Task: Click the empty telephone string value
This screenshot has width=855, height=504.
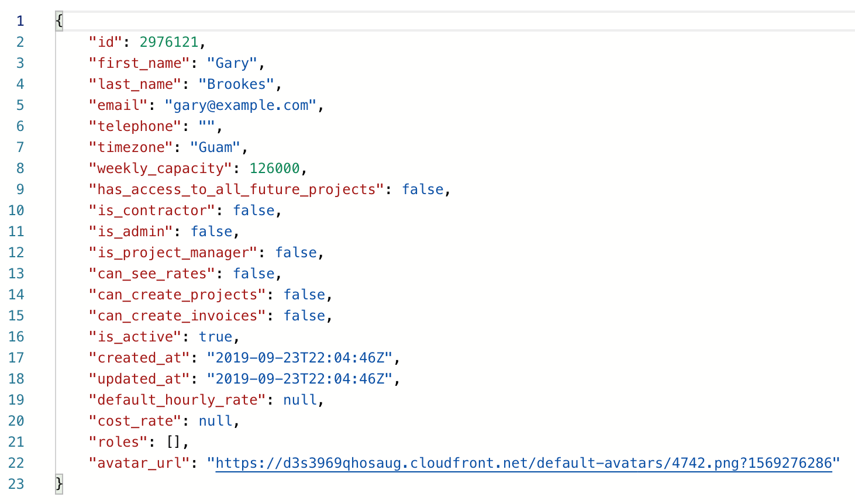Action: pos(207,126)
